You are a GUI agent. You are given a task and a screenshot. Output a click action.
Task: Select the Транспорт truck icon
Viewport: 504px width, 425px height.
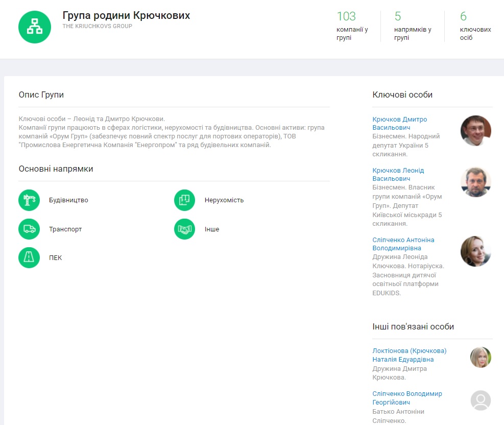click(x=29, y=229)
